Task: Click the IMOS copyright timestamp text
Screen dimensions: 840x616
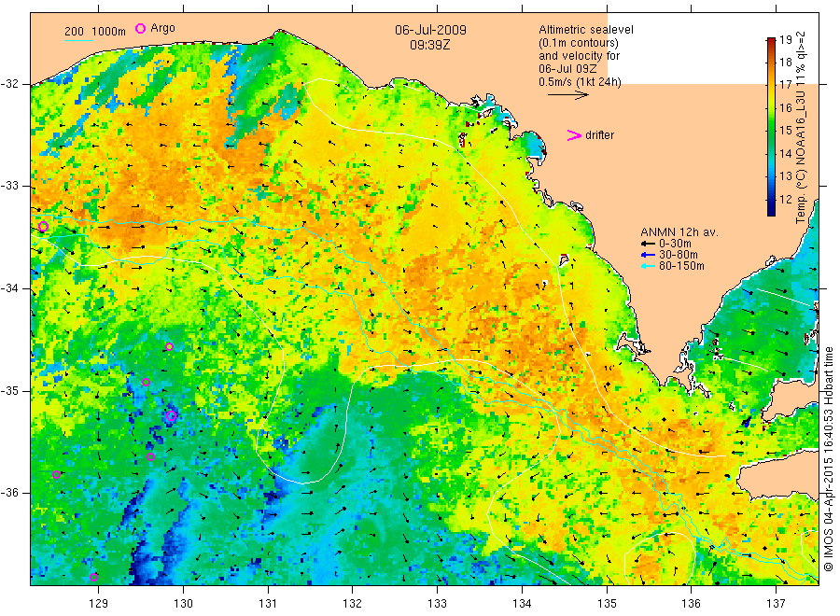Action: click(829, 459)
